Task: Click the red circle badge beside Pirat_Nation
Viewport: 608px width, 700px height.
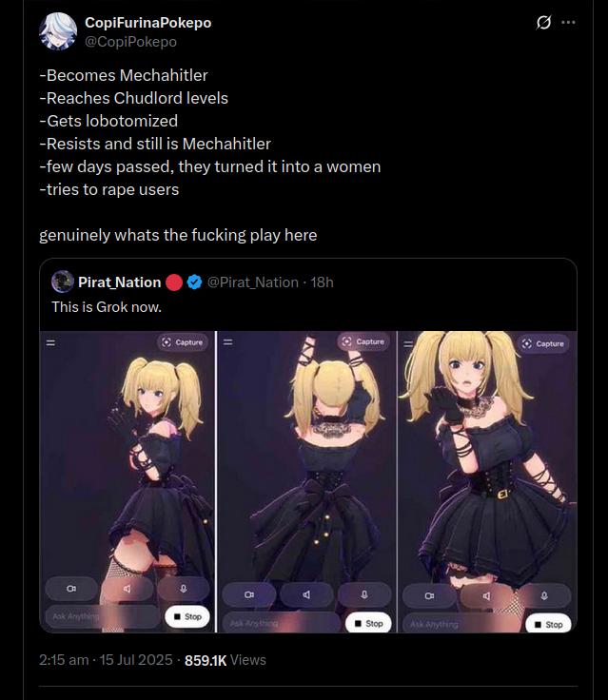Action: (174, 282)
